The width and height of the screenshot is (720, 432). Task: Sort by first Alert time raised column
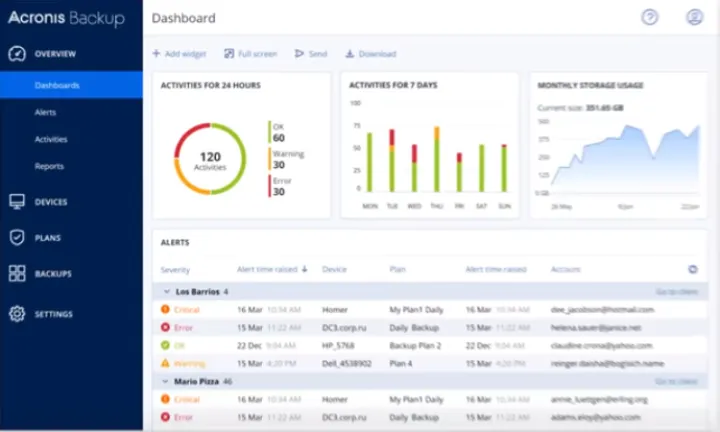[x=272, y=269]
